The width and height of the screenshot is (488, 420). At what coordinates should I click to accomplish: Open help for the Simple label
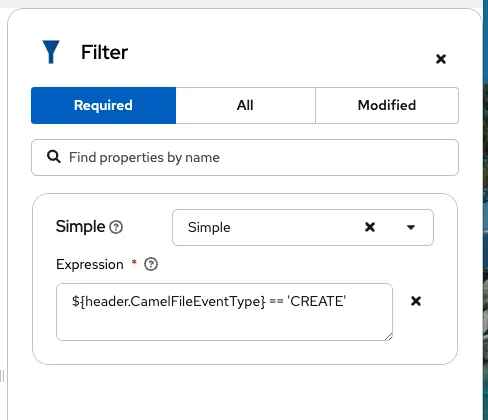[116, 227]
